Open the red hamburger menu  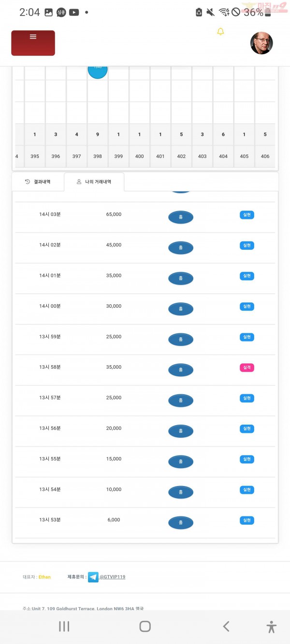[33, 43]
